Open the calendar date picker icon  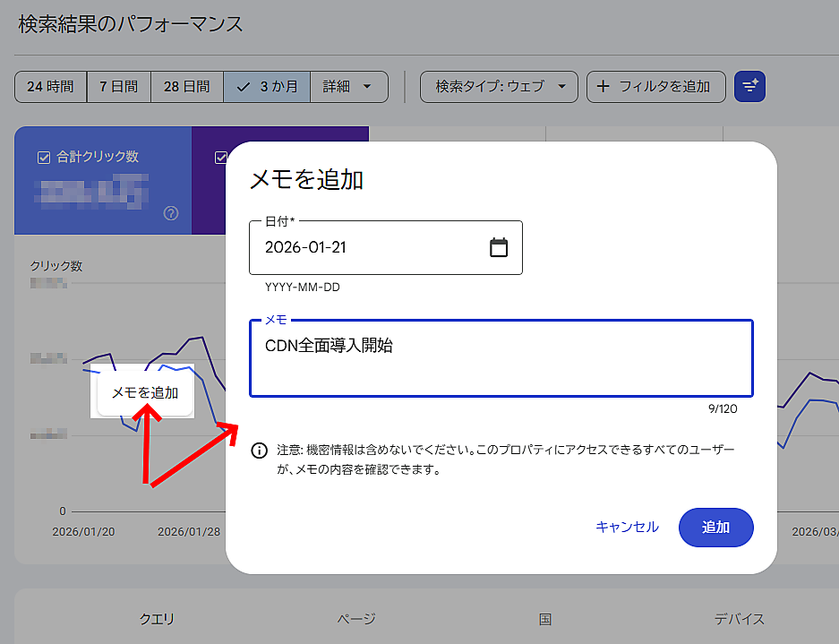(499, 247)
